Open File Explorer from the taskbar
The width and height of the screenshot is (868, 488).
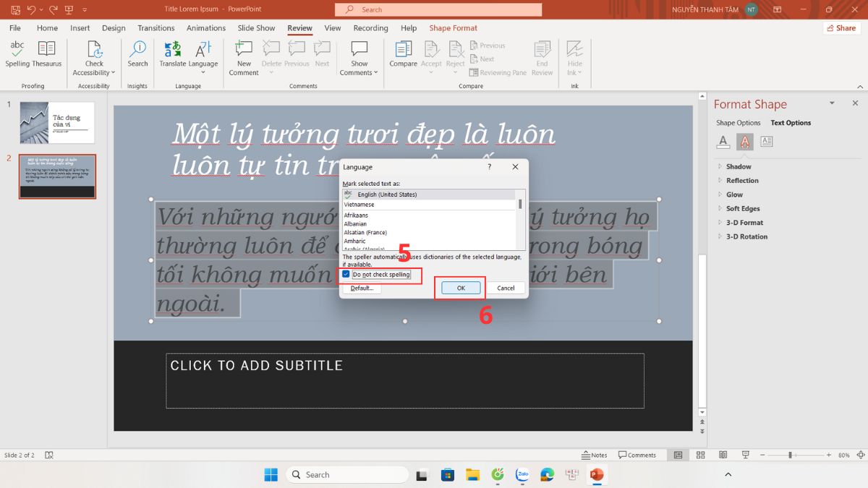[472, 474]
